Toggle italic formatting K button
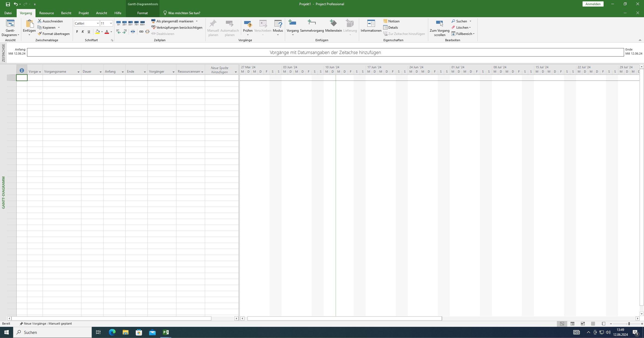The height and width of the screenshot is (338, 644). (x=83, y=32)
